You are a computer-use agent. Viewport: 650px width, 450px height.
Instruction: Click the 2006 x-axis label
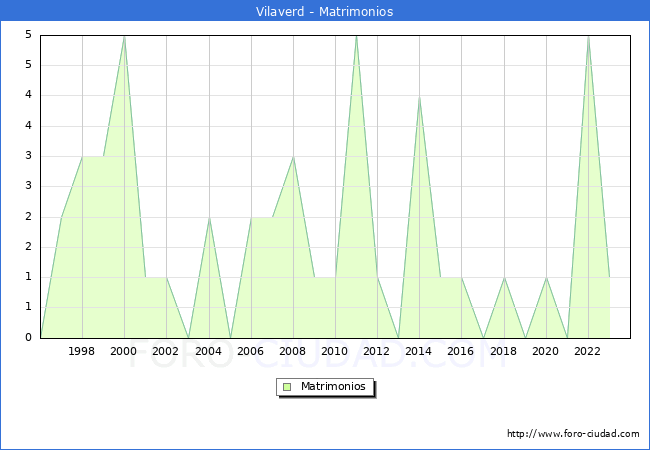[x=250, y=351]
